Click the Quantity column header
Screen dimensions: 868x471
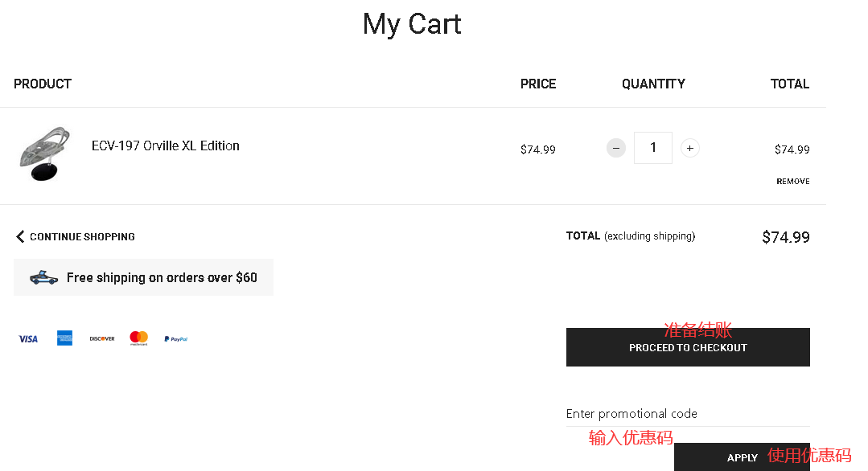(653, 84)
